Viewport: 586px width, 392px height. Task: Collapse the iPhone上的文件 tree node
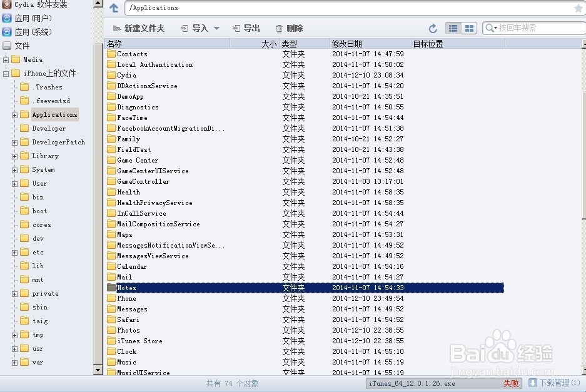pyautogui.click(x=6, y=74)
